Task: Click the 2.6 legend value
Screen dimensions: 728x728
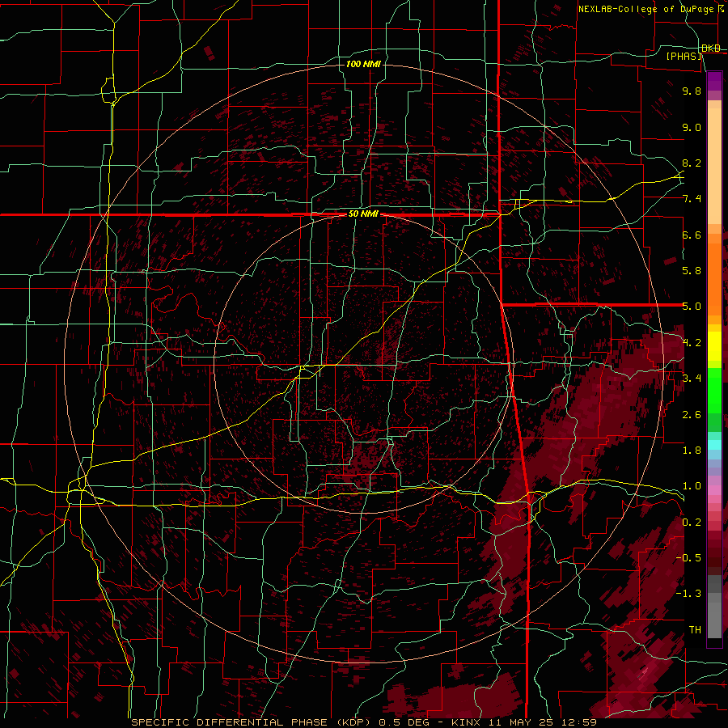Action: (692, 414)
